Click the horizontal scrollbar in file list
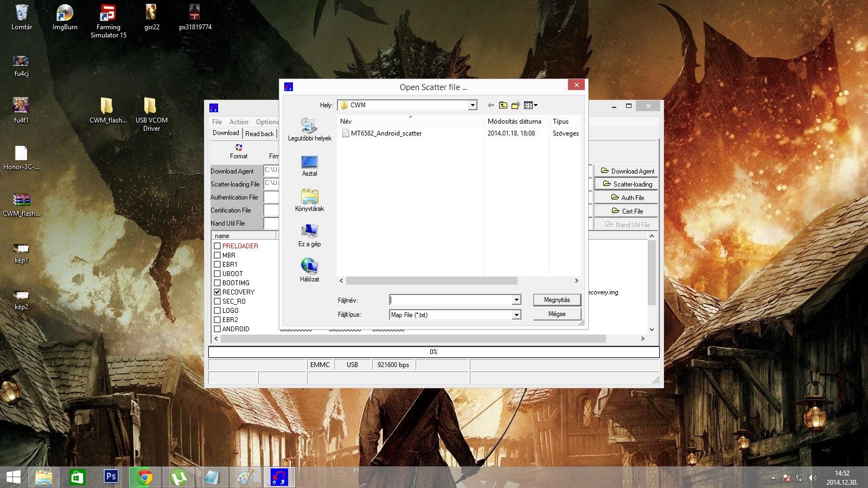 431,281
